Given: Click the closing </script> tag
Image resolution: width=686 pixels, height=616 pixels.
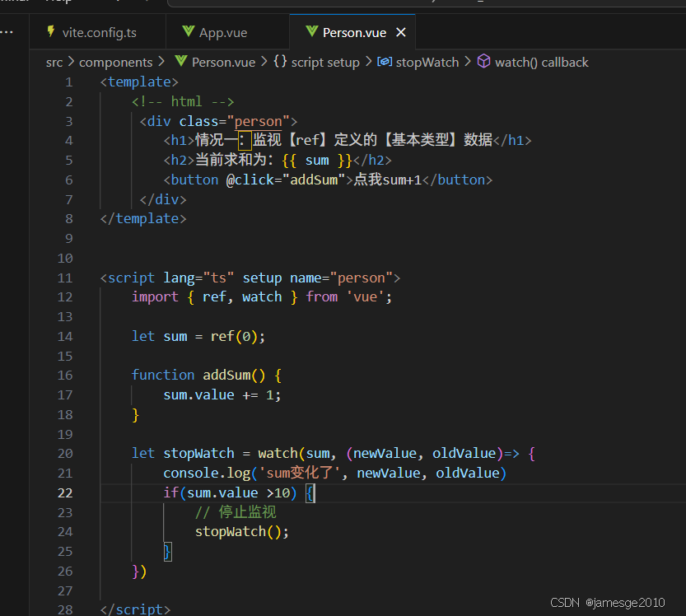Looking at the screenshot, I should pyautogui.click(x=135, y=609).
